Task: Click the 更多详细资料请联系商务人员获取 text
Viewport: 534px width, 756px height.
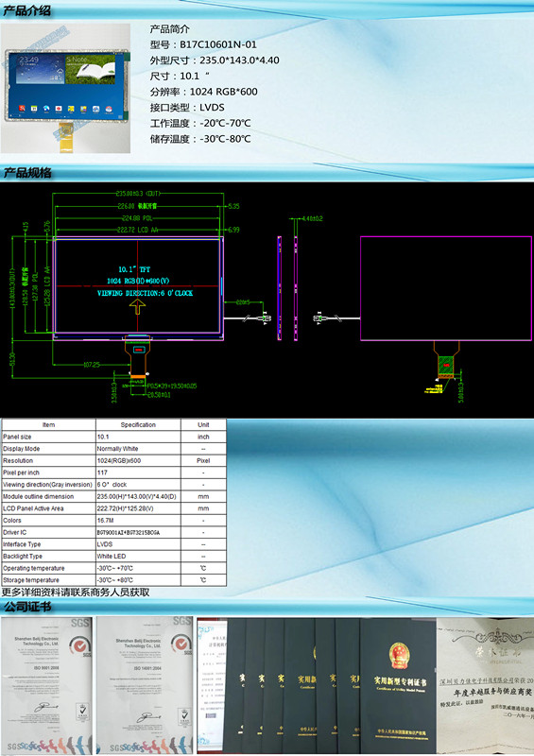Action: pyautogui.click(x=76, y=593)
